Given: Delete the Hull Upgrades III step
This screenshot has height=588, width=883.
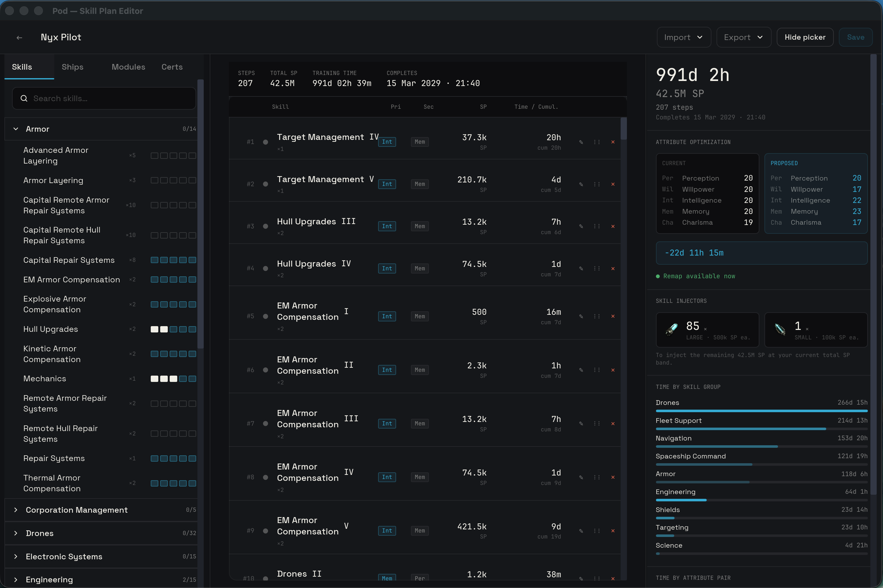Looking at the screenshot, I should click(x=613, y=227).
